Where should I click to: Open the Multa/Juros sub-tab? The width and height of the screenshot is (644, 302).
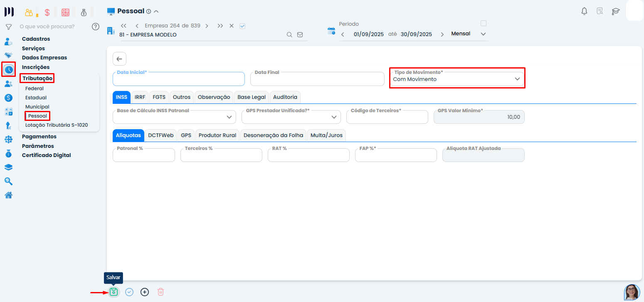click(327, 135)
